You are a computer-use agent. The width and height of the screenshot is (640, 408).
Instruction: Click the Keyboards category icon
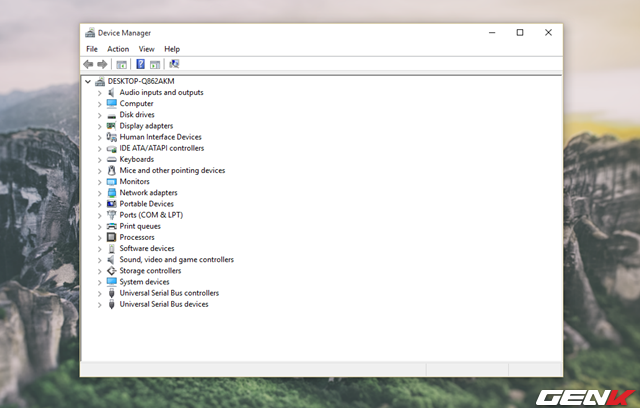112,159
